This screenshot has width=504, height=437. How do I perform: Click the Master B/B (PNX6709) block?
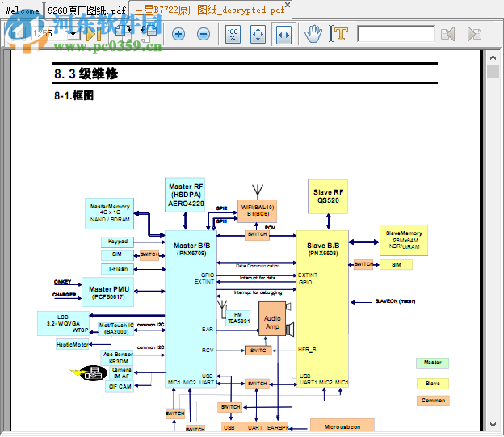[191, 309]
